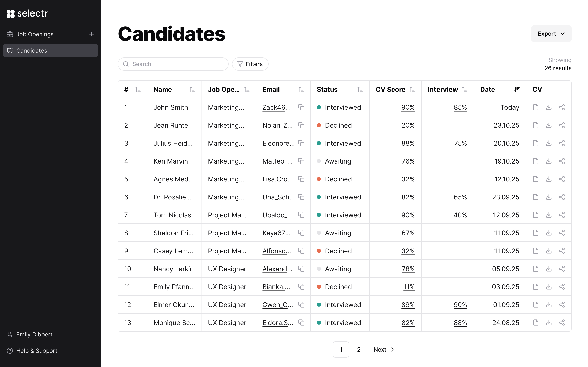The height and width of the screenshot is (367, 588).
Task: Click the plus icon next to Job Openings
Action: [91, 34]
